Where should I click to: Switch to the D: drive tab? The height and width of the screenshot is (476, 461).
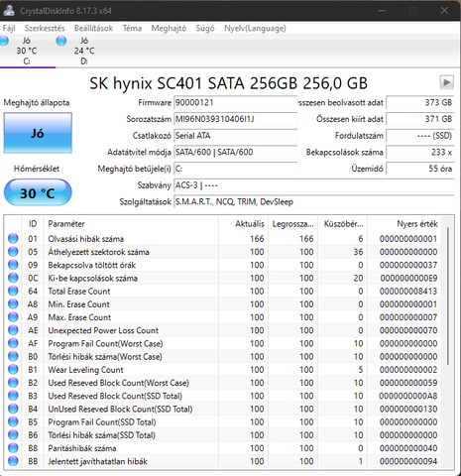84,51
